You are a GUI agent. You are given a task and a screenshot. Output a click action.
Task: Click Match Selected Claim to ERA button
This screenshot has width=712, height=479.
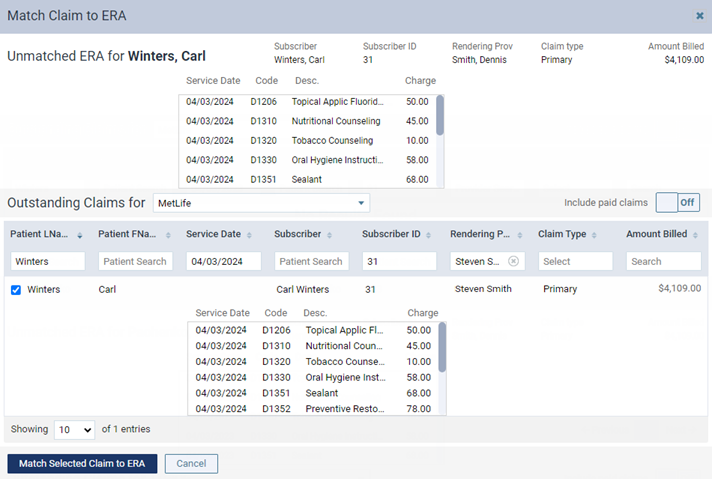coord(82,464)
